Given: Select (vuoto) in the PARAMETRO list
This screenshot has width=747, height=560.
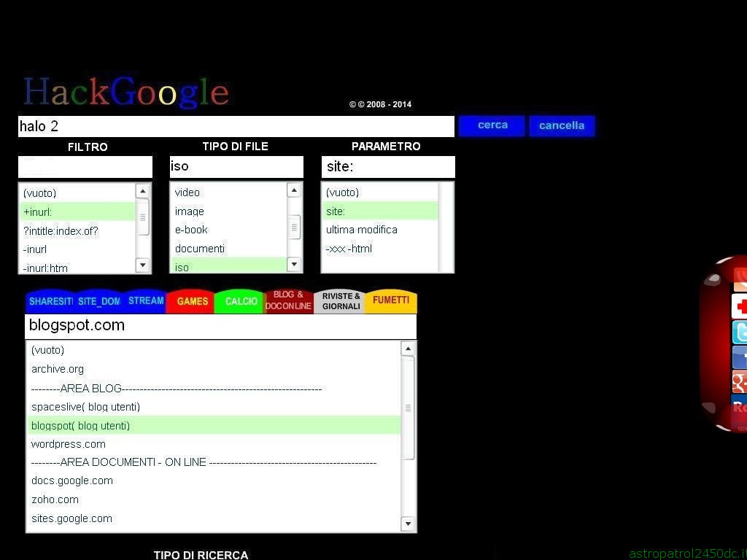Looking at the screenshot, I should pos(380,192).
